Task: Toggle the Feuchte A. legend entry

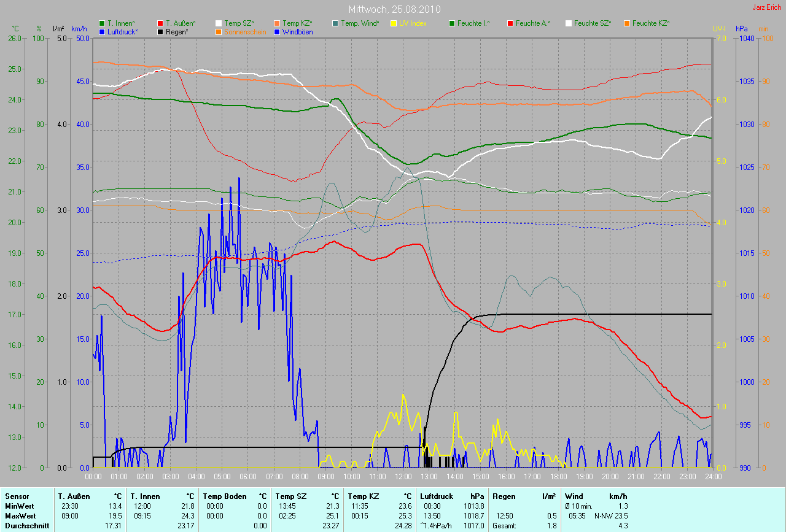Action: pyautogui.click(x=532, y=23)
